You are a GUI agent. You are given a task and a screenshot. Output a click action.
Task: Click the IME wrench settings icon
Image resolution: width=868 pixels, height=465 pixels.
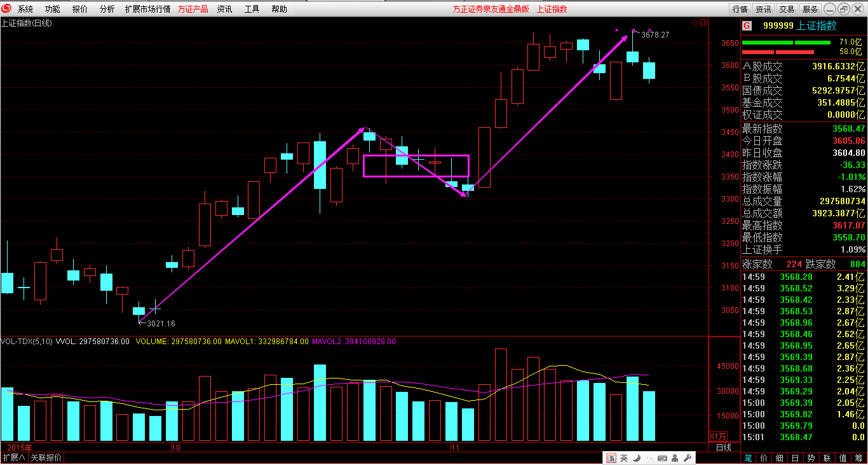pos(686,458)
